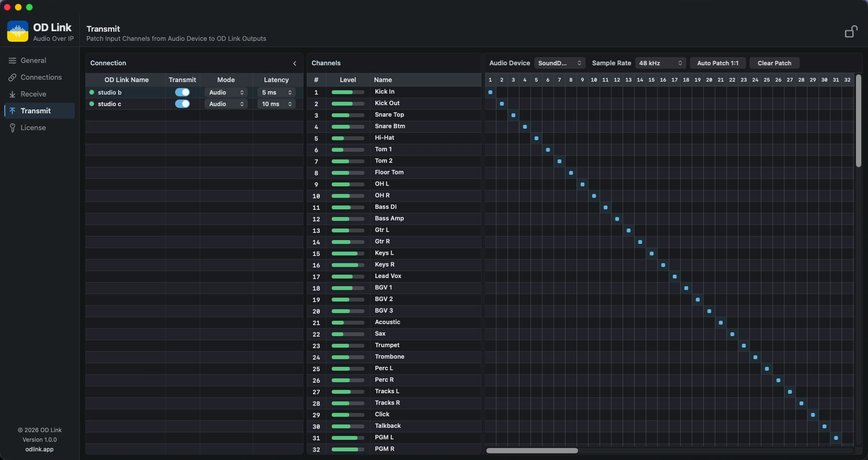
Task: Toggle patch point for Floor Tom output 8
Action: (x=571, y=173)
